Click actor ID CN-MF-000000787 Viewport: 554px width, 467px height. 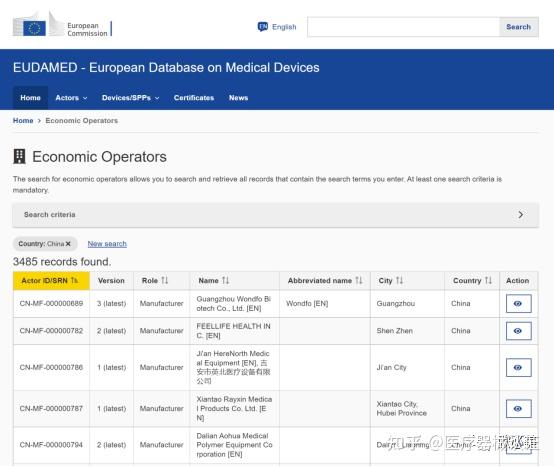click(51, 408)
